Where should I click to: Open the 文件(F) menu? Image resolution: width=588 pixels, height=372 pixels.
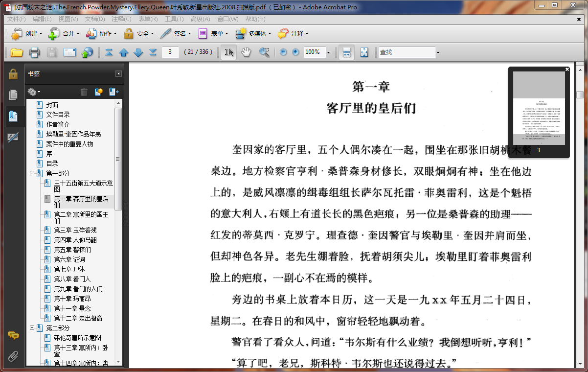pos(16,19)
